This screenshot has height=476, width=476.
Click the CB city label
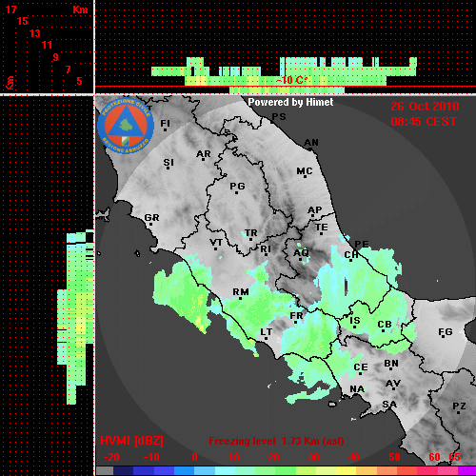tap(385, 325)
